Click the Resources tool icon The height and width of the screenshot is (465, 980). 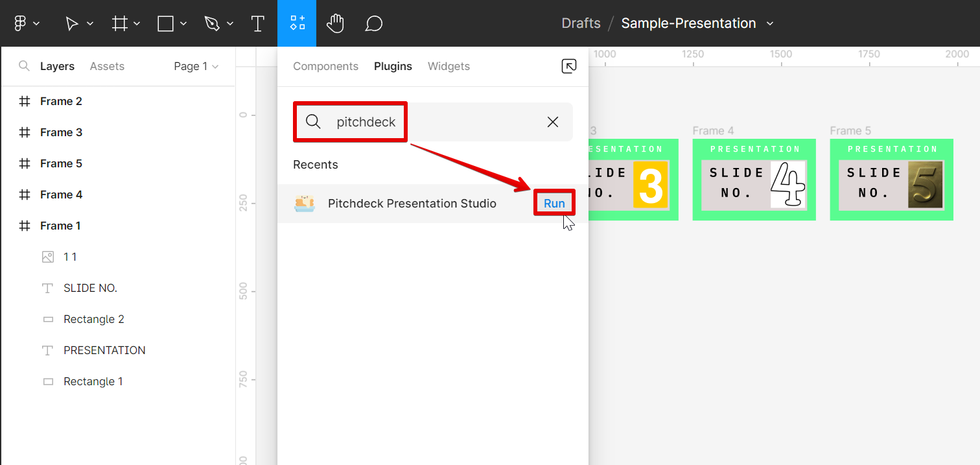(297, 23)
